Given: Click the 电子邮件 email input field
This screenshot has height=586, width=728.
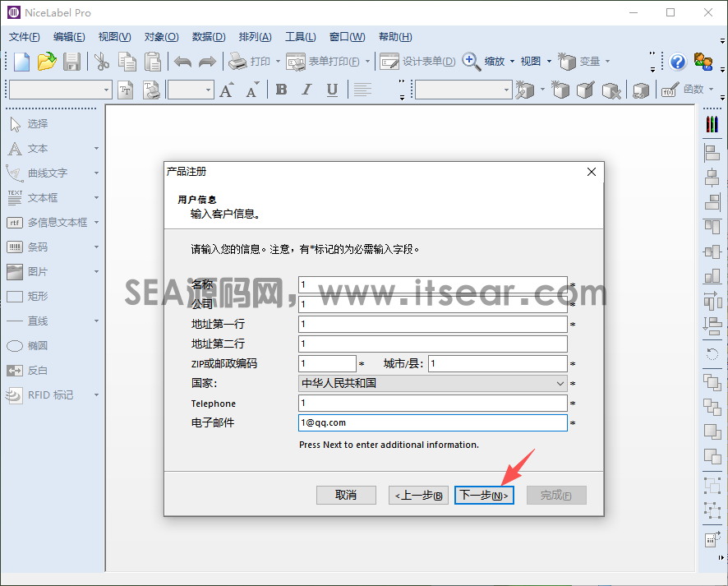Looking at the screenshot, I should (x=433, y=423).
